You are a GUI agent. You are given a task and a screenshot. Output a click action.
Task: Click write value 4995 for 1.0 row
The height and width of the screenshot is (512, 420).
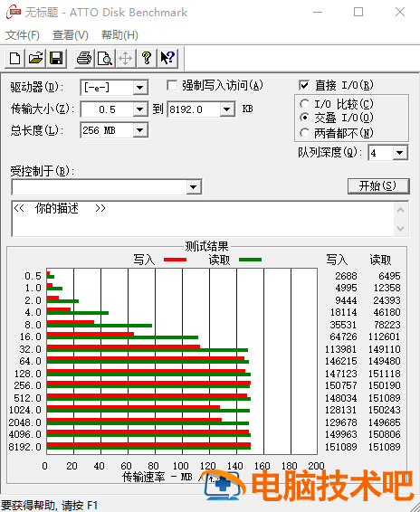(346, 288)
